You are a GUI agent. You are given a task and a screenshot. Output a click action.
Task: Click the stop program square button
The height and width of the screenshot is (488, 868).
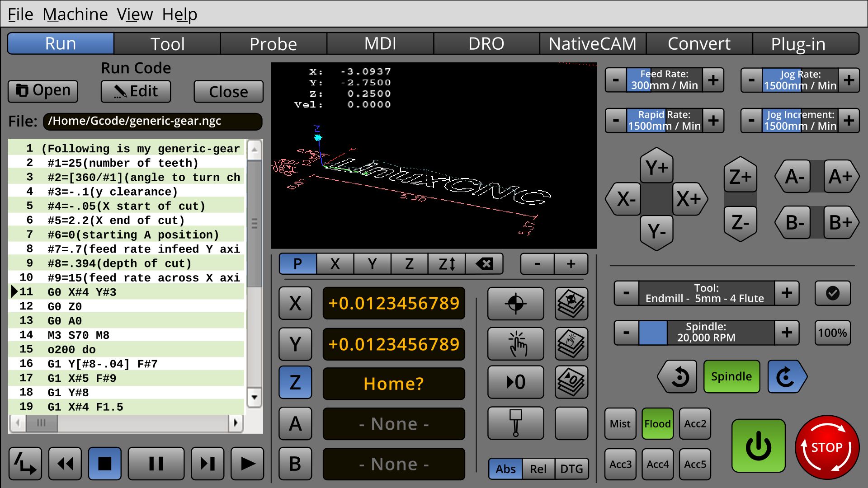tap(105, 464)
